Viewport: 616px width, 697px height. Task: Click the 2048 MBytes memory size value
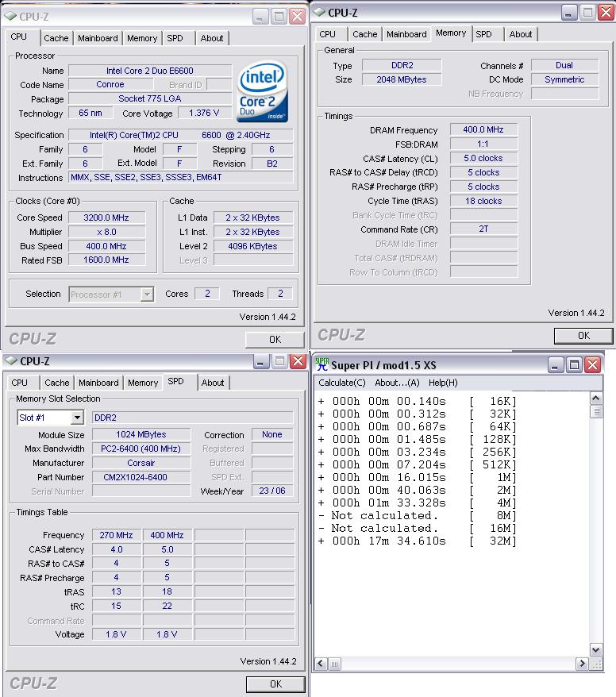(x=402, y=79)
